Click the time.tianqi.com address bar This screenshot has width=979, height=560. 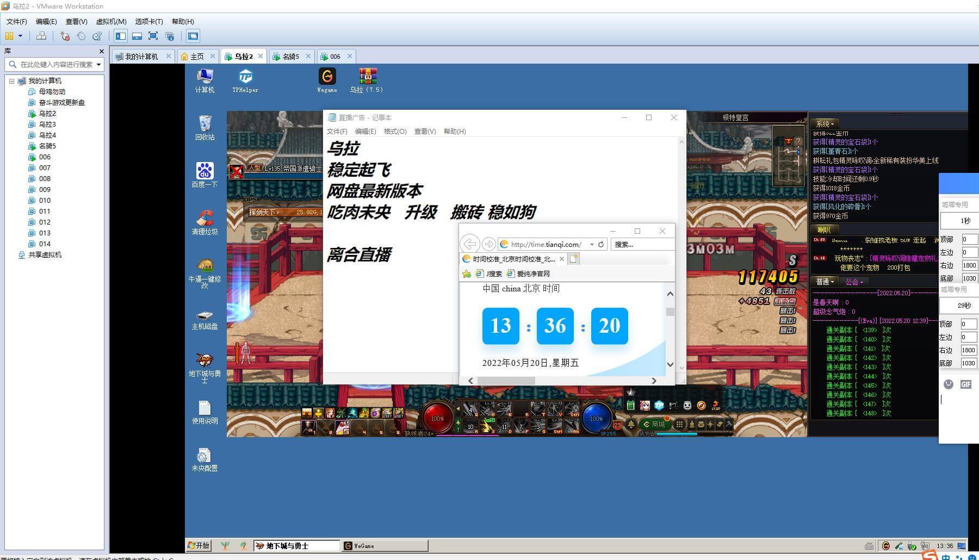point(546,244)
